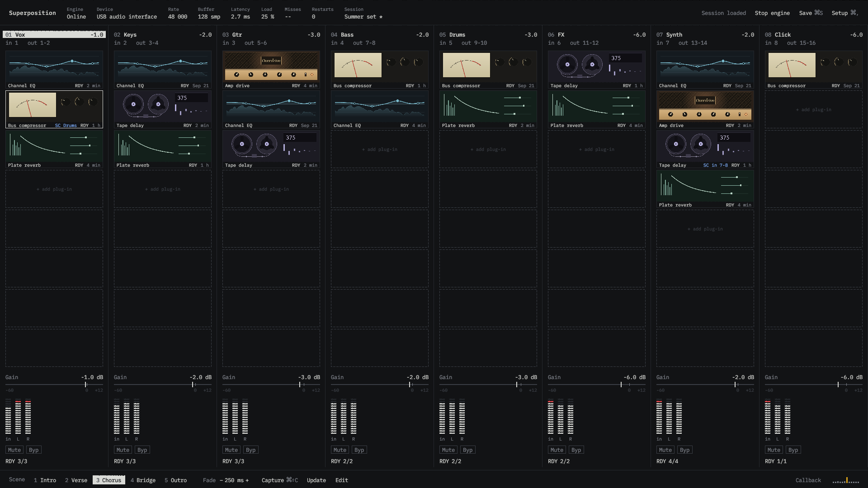
Task: Click Edit in the scene bar
Action: (342, 480)
